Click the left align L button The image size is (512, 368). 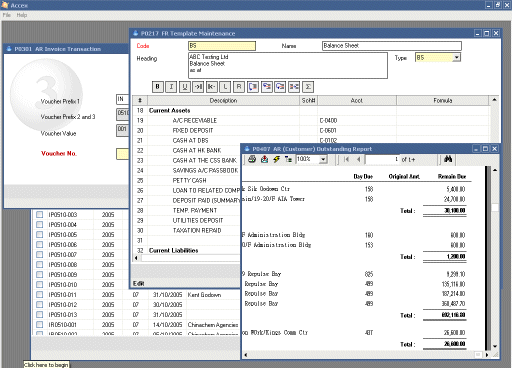point(225,87)
